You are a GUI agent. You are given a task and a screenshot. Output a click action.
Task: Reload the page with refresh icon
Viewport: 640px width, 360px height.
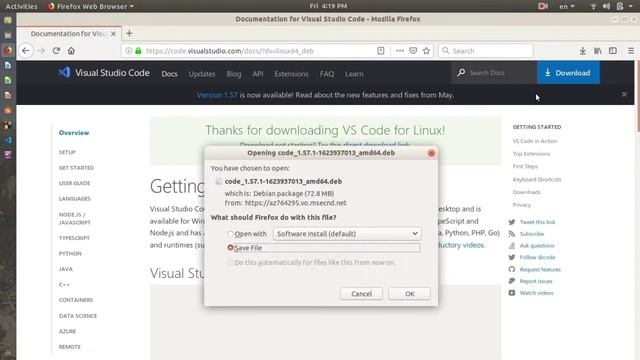[x=56, y=51]
